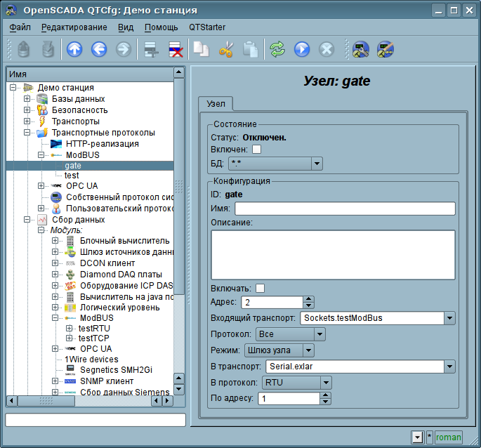Click the blue Start play icon

click(x=302, y=49)
